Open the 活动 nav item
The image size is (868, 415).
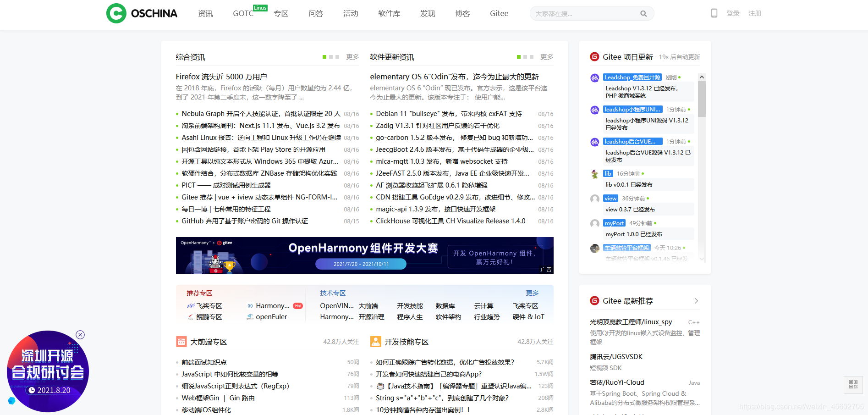click(x=351, y=14)
